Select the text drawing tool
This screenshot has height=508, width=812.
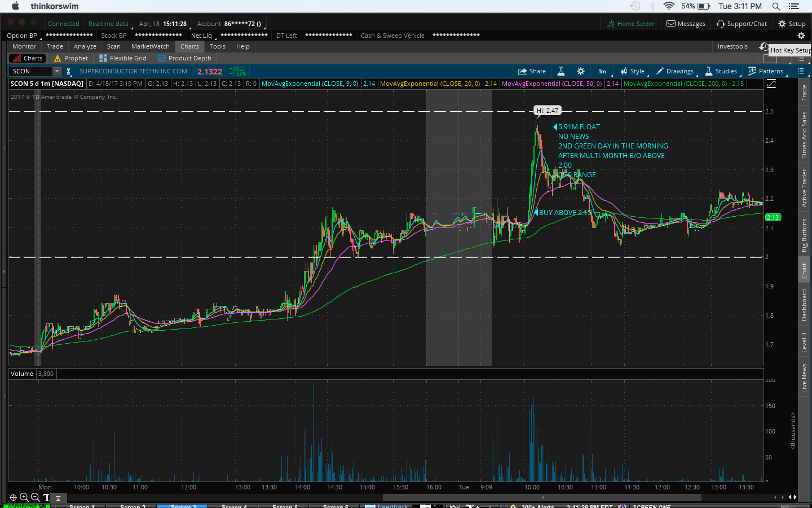46,497
